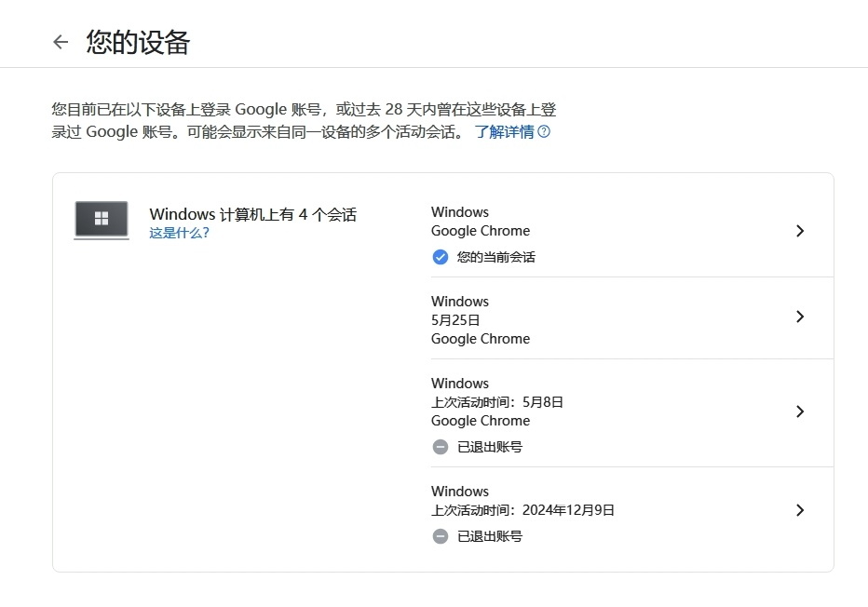Click the question mark help icon

544,131
